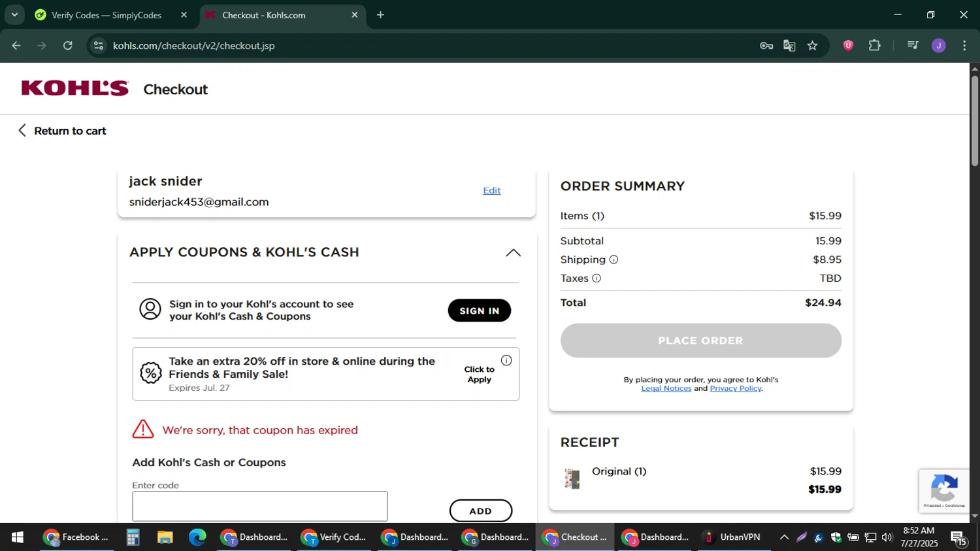Viewport: 980px width, 551px height.
Task: Click Return to cart link
Action: pos(62,131)
